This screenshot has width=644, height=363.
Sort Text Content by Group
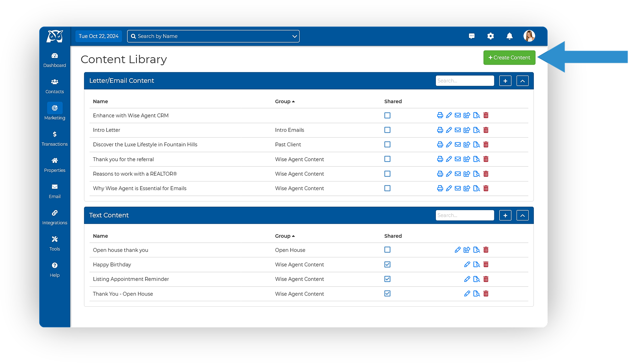pyautogui.click(x=285, y=236)
